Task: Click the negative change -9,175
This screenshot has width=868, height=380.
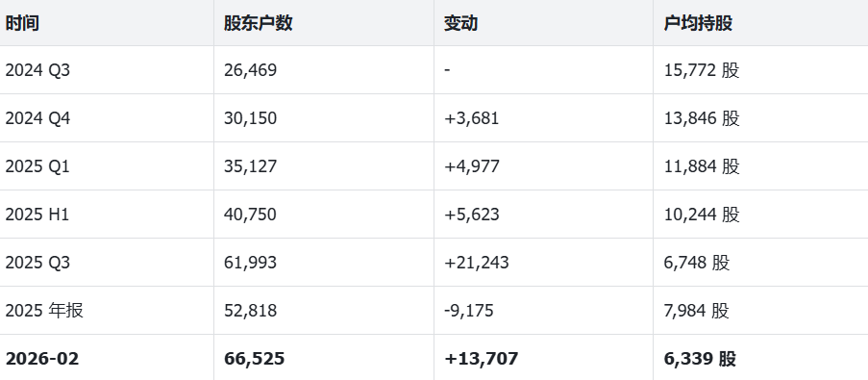Action: 468,310
